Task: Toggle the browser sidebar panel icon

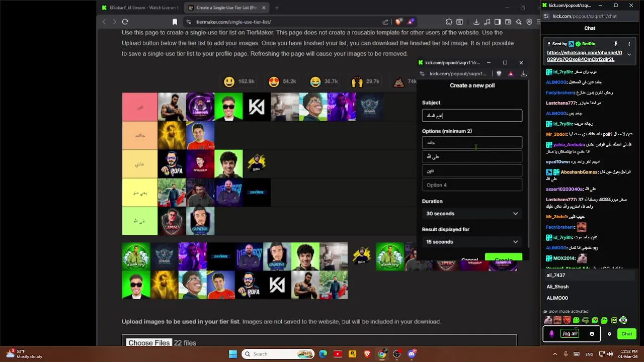Action: tap(498, 22)
